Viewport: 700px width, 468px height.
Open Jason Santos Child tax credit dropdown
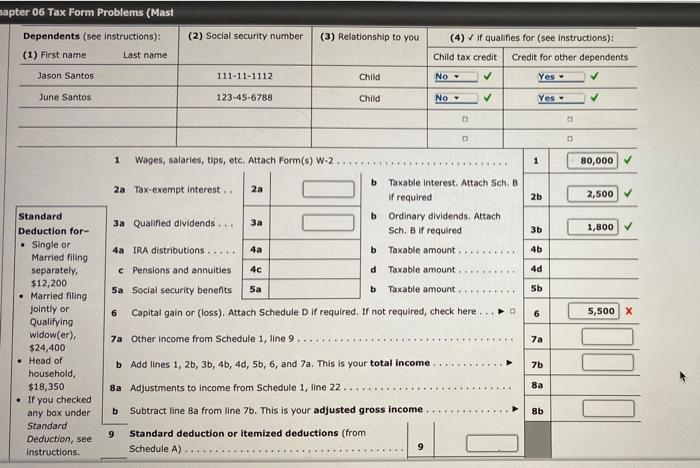pos(456,77)
